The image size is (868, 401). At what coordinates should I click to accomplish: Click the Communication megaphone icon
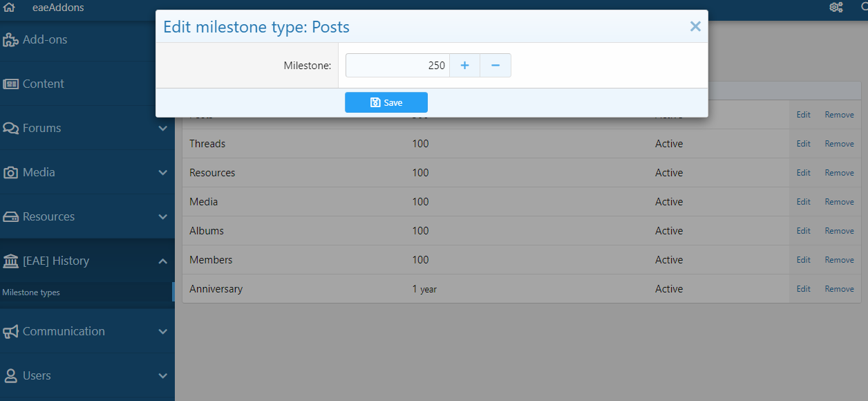[10, 332]
